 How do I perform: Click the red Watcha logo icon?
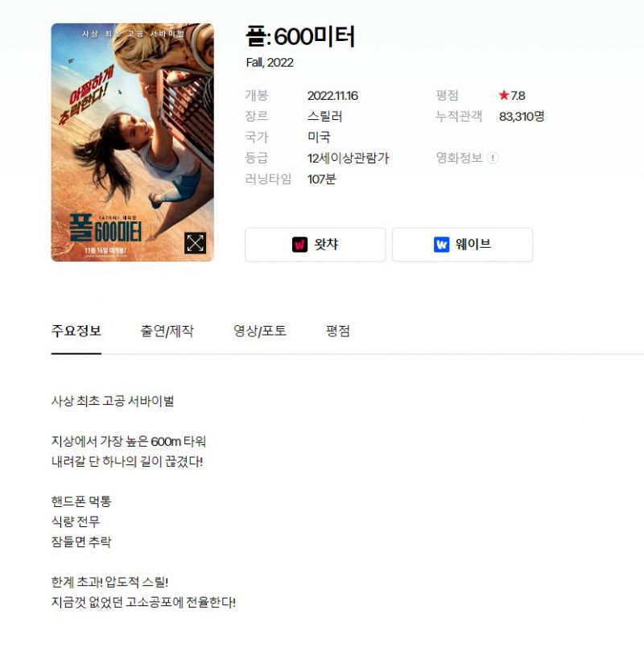tap(299, 244)
